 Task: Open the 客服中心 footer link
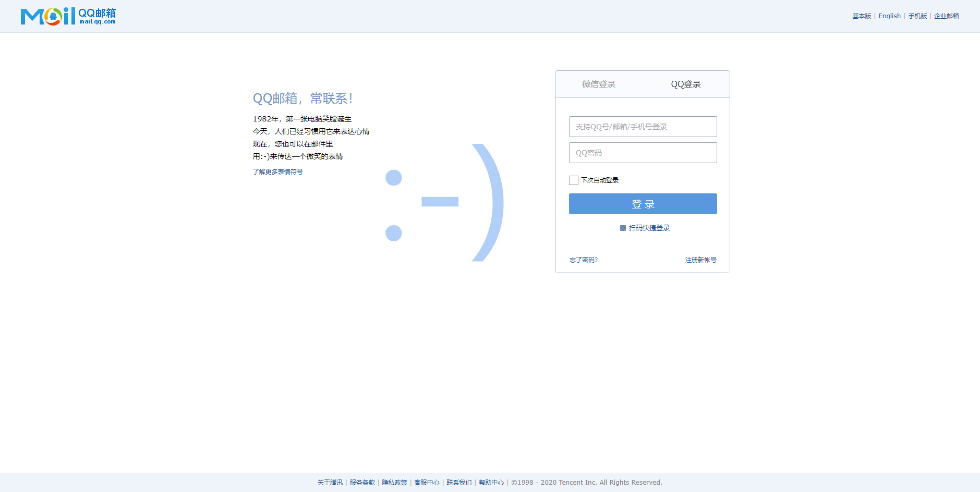point(427,483)
